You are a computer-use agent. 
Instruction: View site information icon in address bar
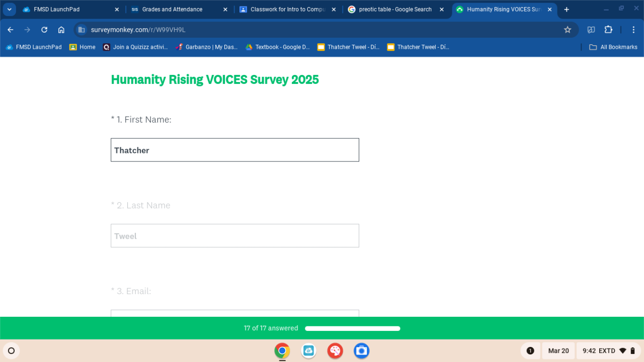(82, 30)
